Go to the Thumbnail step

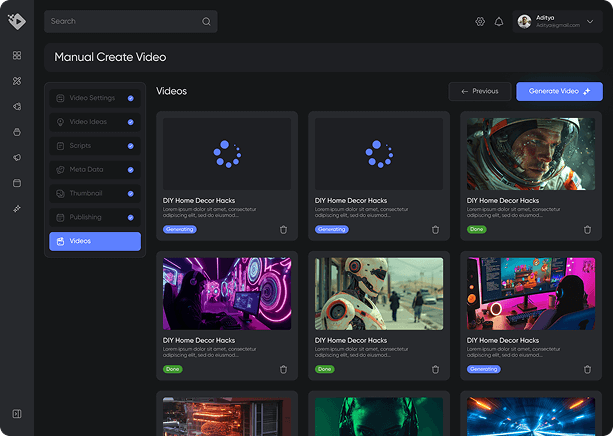[x=95, y=194]
